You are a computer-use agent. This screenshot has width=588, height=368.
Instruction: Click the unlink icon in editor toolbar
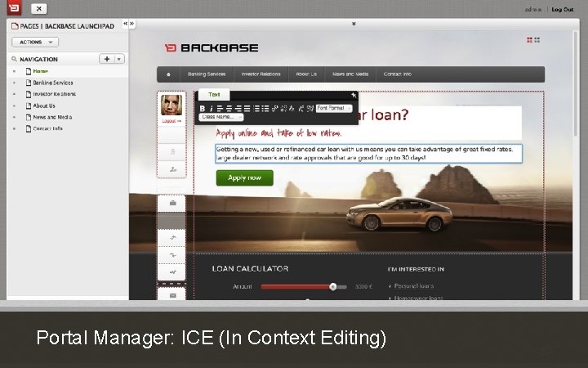[x=283, y=109]
